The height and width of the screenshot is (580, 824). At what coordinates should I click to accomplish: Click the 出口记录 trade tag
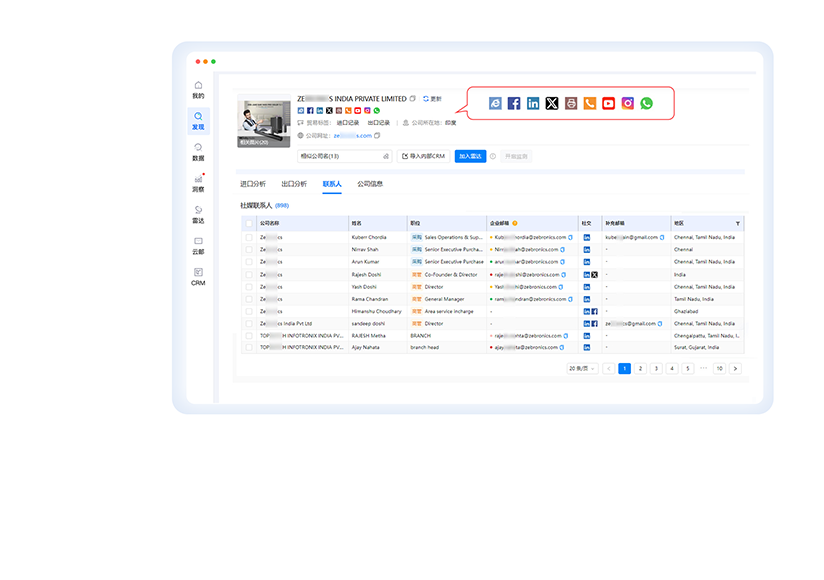pos(378,122)
